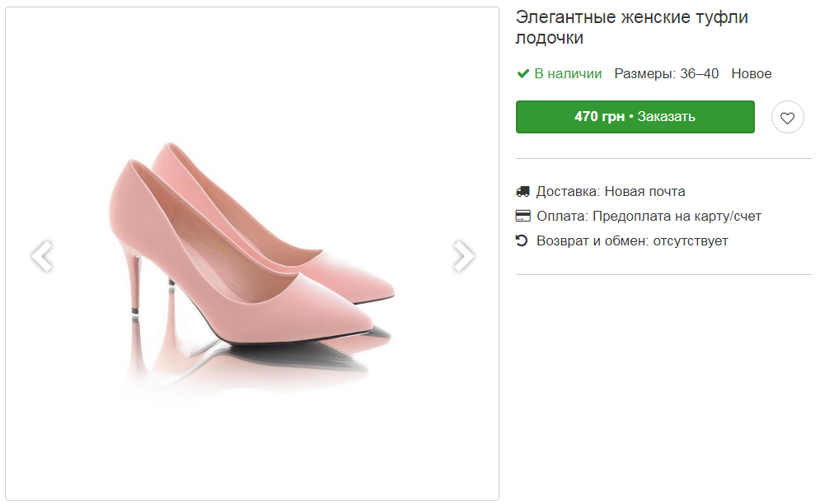Viewport: 820px width, 504px height.
Task: Click the В наличии availability label
Action: coord(568,74)
